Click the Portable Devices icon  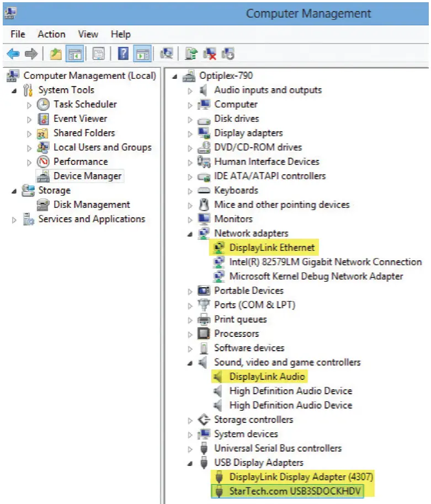[204, 291]
